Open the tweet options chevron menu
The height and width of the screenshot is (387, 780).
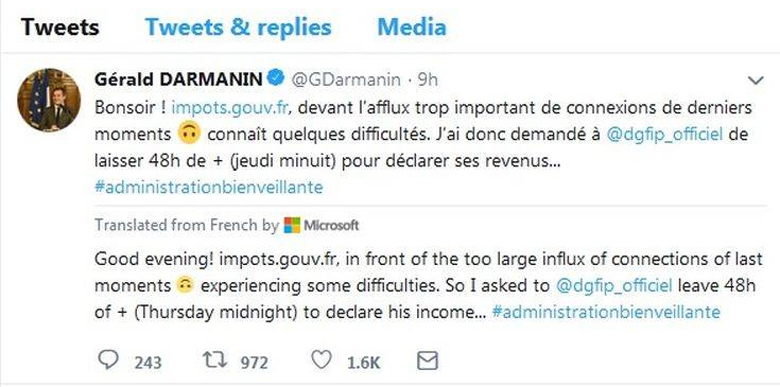click(x=756, y=81)
